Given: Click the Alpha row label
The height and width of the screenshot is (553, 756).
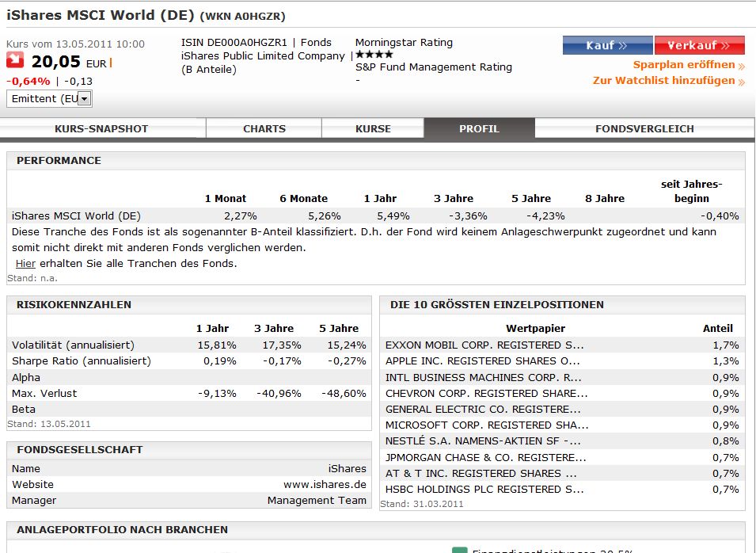Looking at the screenshot, I should coord(26,377).
